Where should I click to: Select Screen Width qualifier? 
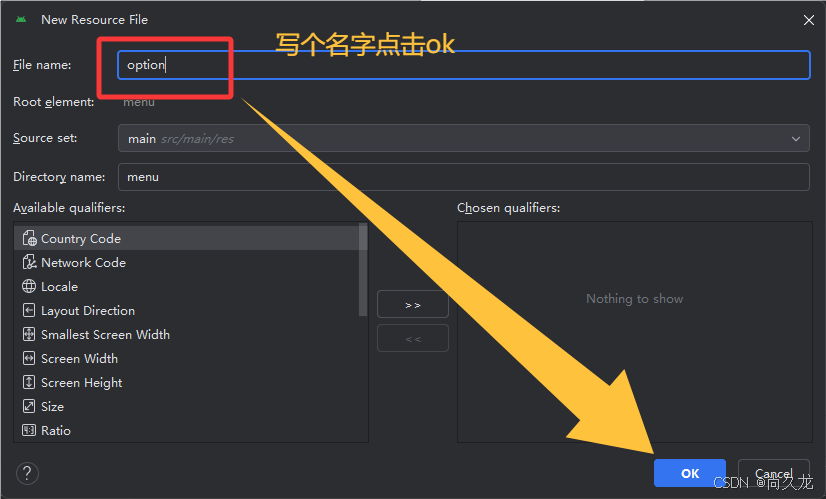coord(186,358)
